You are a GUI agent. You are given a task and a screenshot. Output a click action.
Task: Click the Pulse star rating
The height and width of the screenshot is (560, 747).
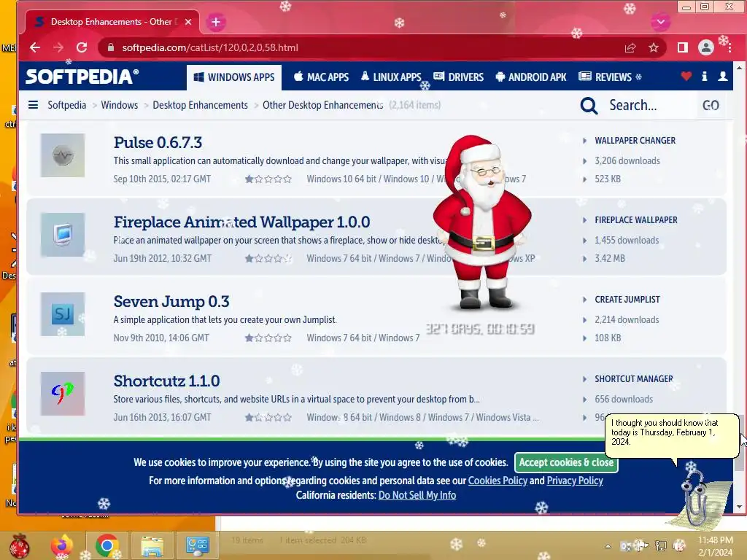268,179
